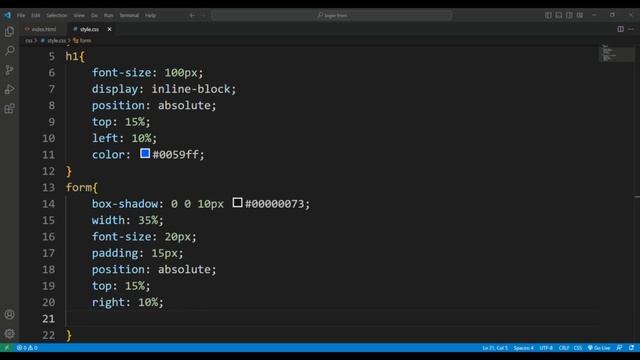This screenshot has width=640, height=360.
Task: Click the notifications bell in status bar
Action: 631,348
